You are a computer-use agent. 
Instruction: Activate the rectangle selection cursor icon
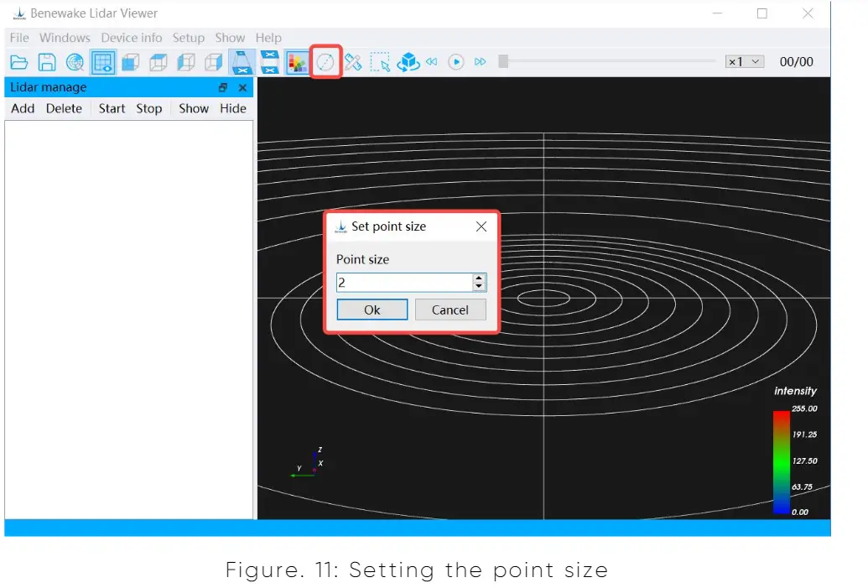[x=380, y=62]
